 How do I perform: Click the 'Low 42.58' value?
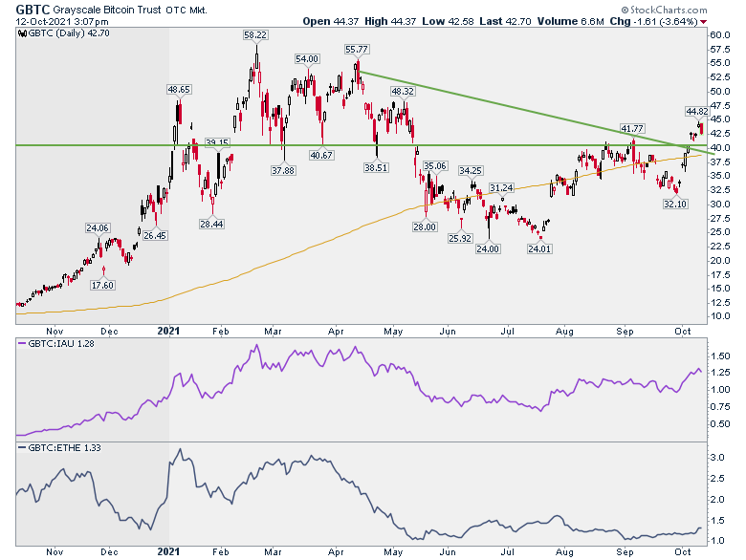pyautogui.click(x=448, y=21)
